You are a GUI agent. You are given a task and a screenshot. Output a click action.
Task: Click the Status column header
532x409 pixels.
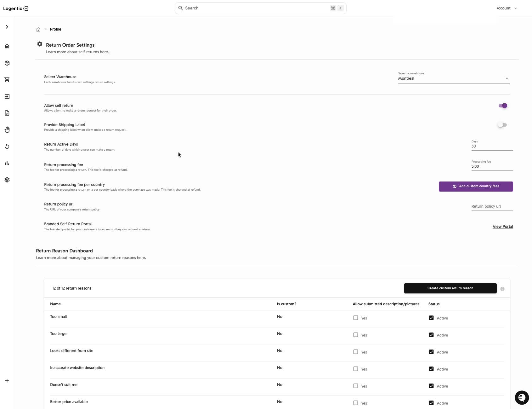[x=434, y=304]
